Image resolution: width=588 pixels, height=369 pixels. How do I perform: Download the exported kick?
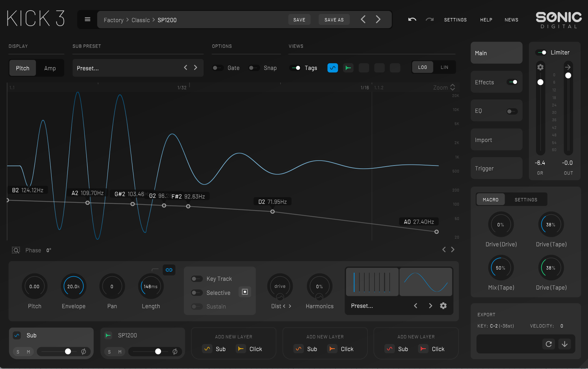pos(564,344)
